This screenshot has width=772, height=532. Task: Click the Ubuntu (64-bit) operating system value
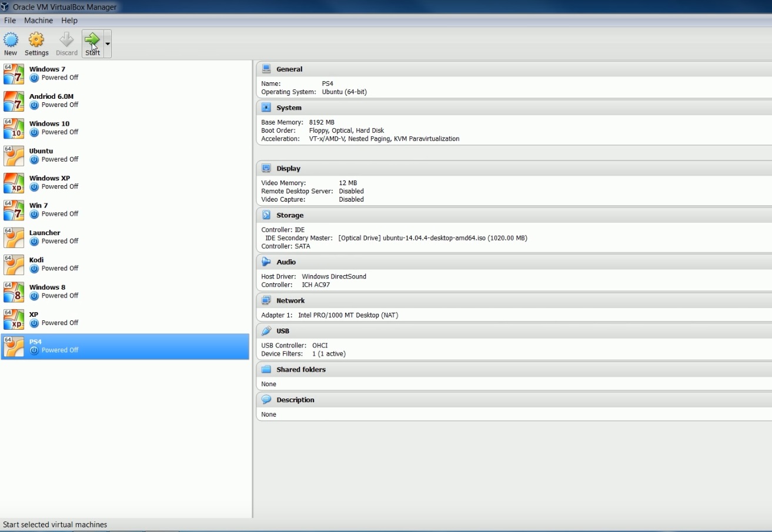point(345,92)
